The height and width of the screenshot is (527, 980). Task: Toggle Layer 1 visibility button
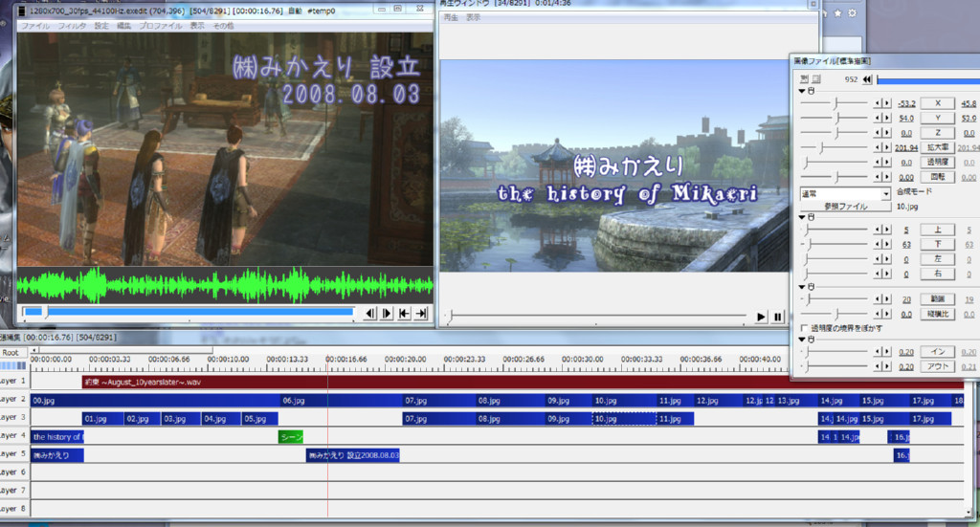pos(13,381)
